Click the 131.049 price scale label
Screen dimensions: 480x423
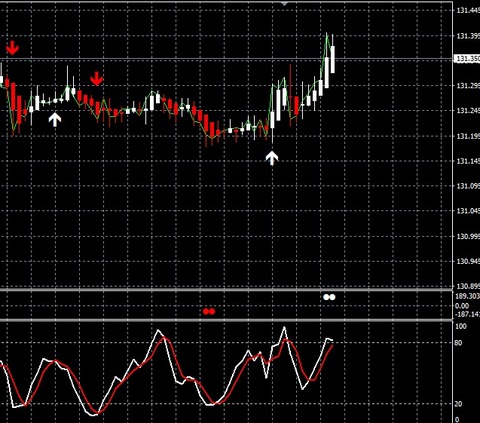(x=468, y=211)
